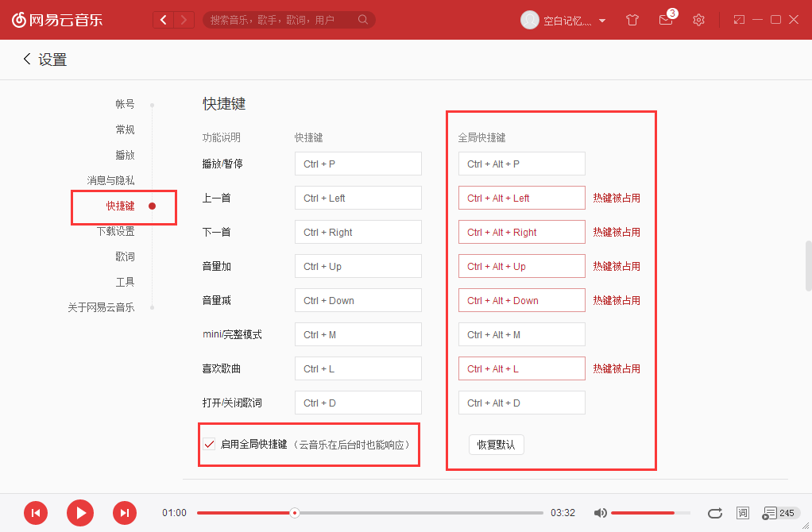Open lyrics with the 词 icon

(x=742, y=513)
